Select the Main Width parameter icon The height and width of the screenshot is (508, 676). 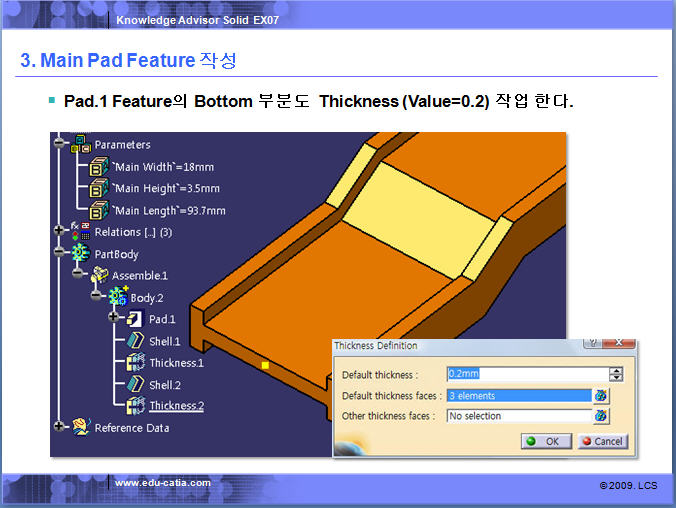click(99, 167)
